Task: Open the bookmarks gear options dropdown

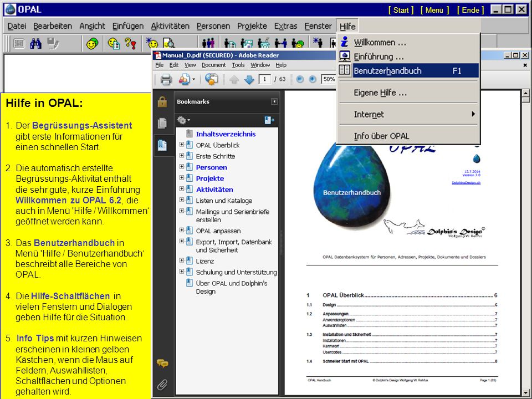Action: pyautogui.click(x=183, y=120)
